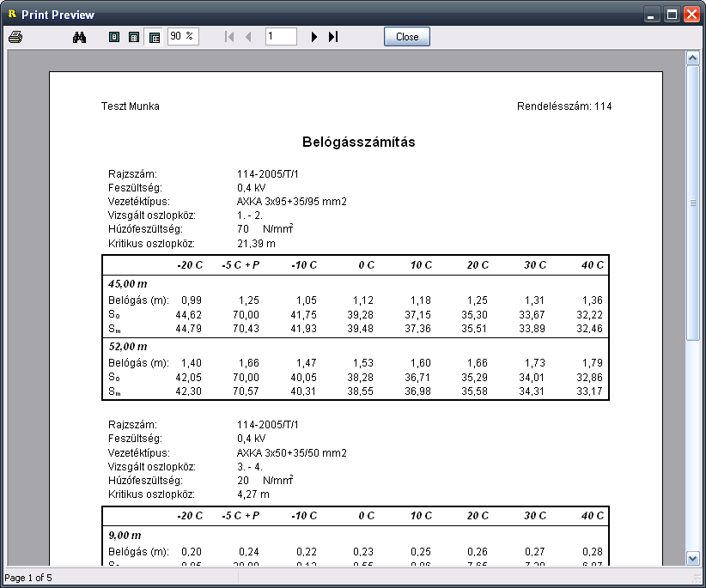Click the 'Belógásszámítás' report title
The height and width of the screenshot is (588, 706).
(x=359, y=142)
